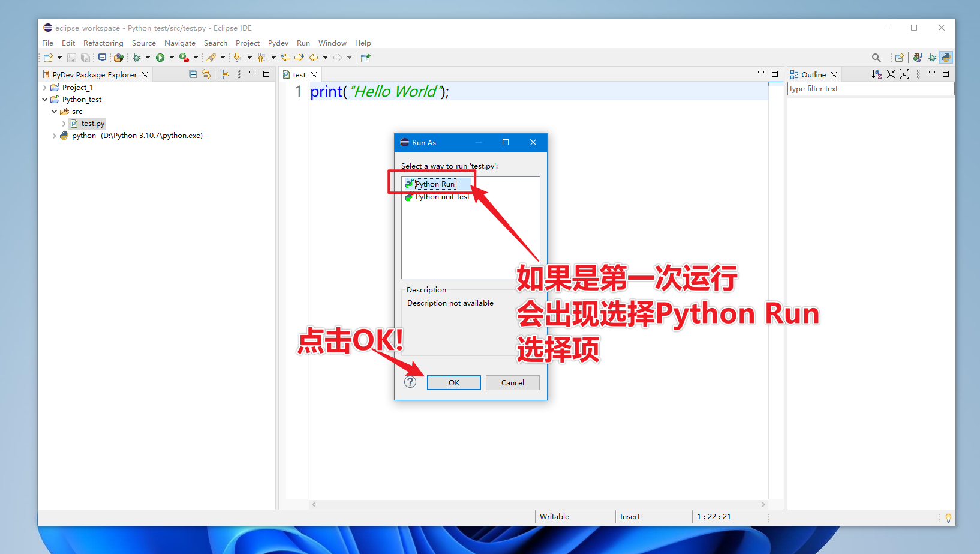Go to the Next Annotation icon
980x554 pixels.
point(238,58)
